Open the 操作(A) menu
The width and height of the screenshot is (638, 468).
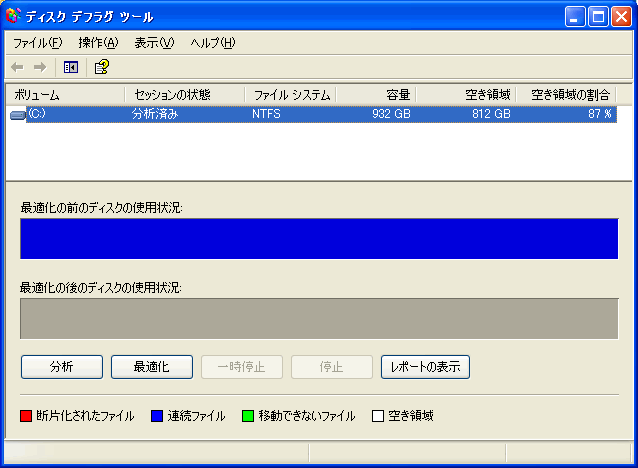click(98, 43)
